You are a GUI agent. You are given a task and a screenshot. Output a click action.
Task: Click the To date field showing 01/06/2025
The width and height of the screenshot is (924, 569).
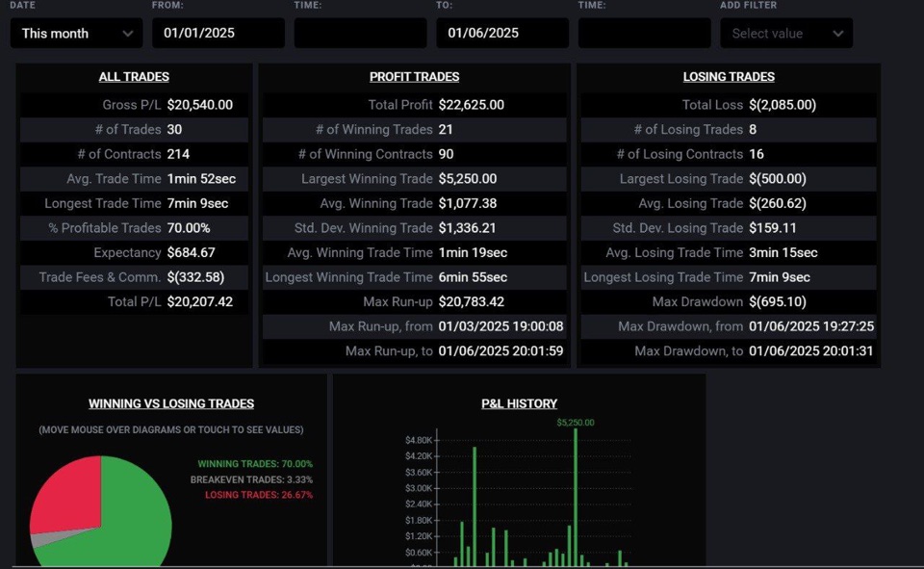point(502,33)
